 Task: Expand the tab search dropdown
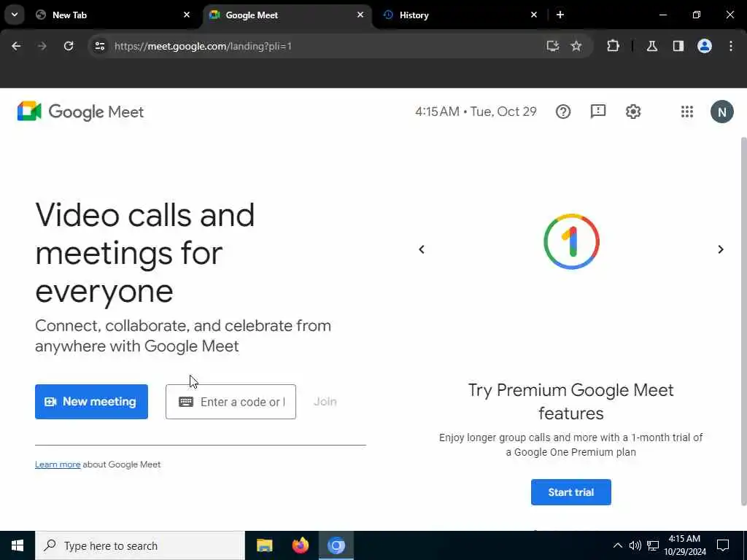[x=15, y=15]
